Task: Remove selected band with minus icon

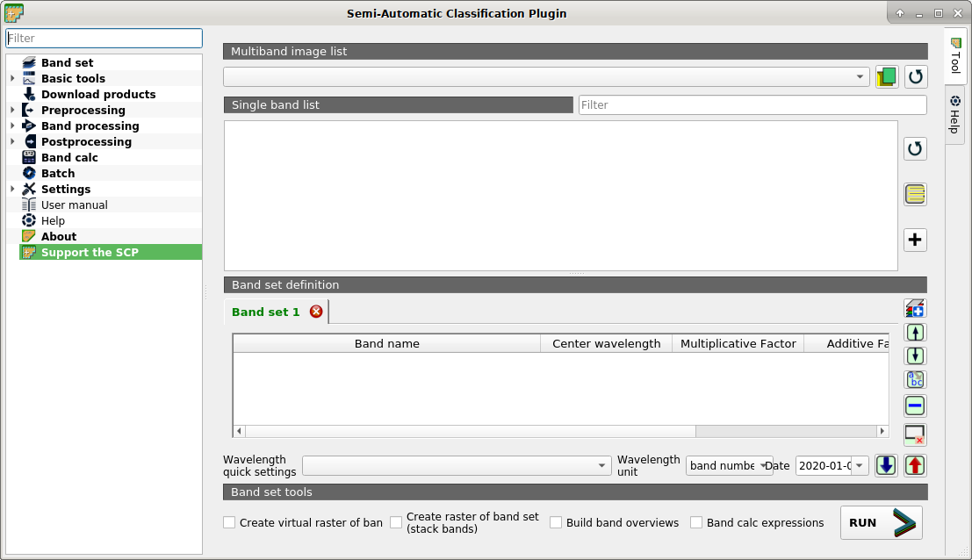Action: click(915, 406)
